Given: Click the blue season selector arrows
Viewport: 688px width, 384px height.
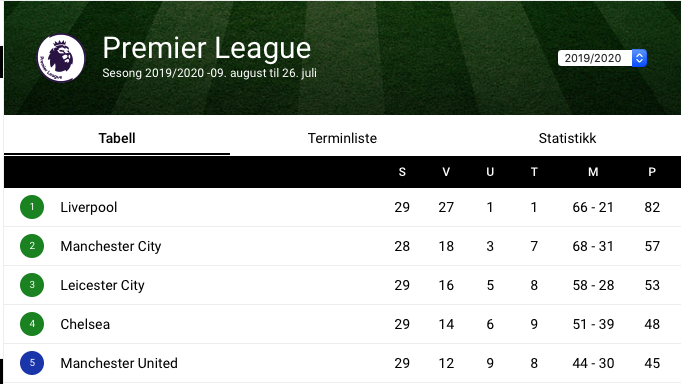Looking at the screenshot, I should tap(639, 58).
